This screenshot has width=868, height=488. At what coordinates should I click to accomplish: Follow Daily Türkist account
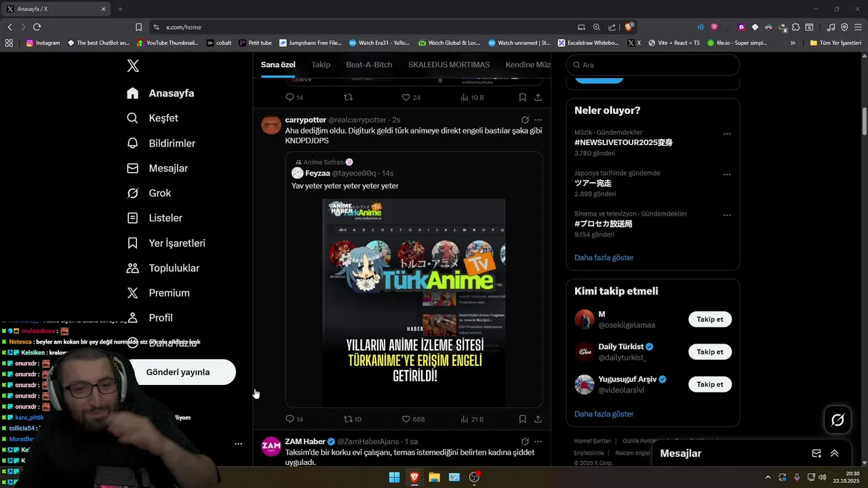tap(710, 352)
